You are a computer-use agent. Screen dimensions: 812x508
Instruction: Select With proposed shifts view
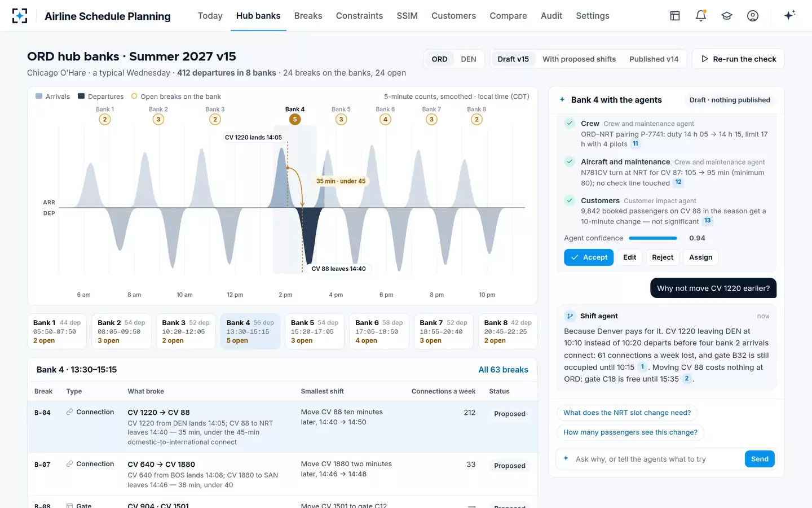click(x=579, y=59)
